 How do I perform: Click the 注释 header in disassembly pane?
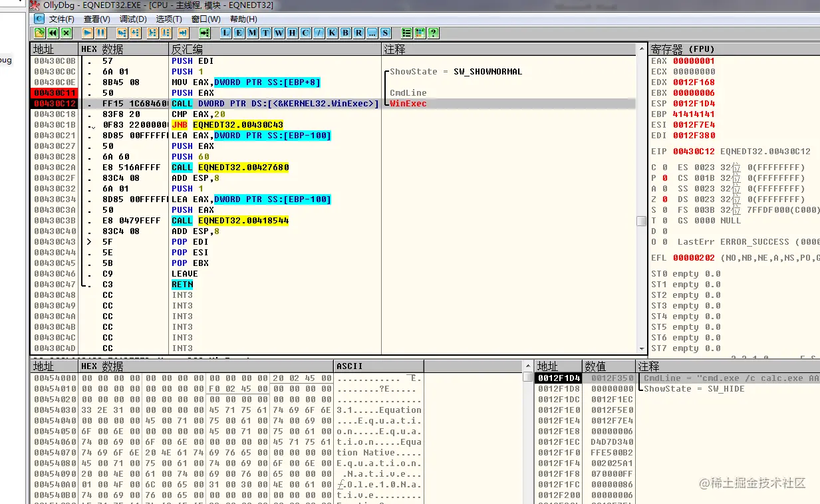[508, 49]
